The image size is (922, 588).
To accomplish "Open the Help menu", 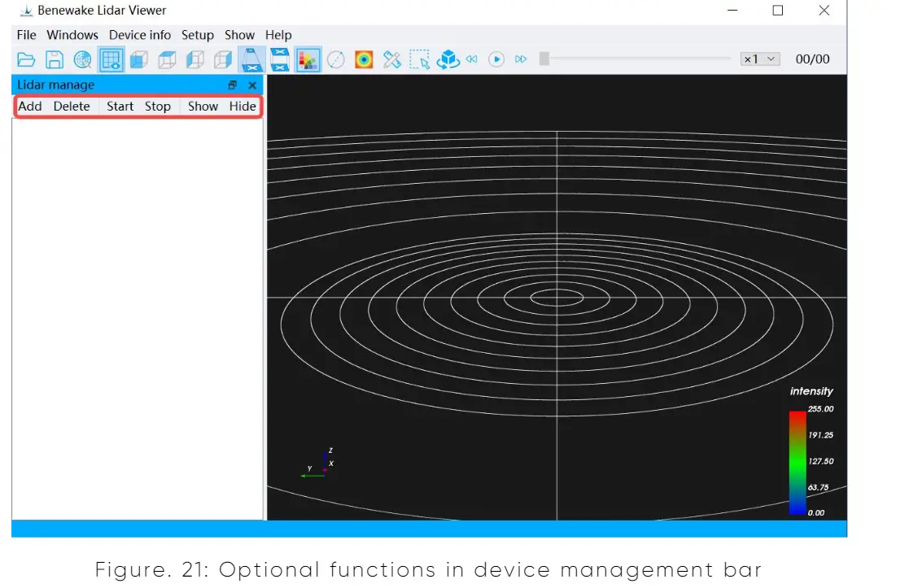I will coord(278,35).
